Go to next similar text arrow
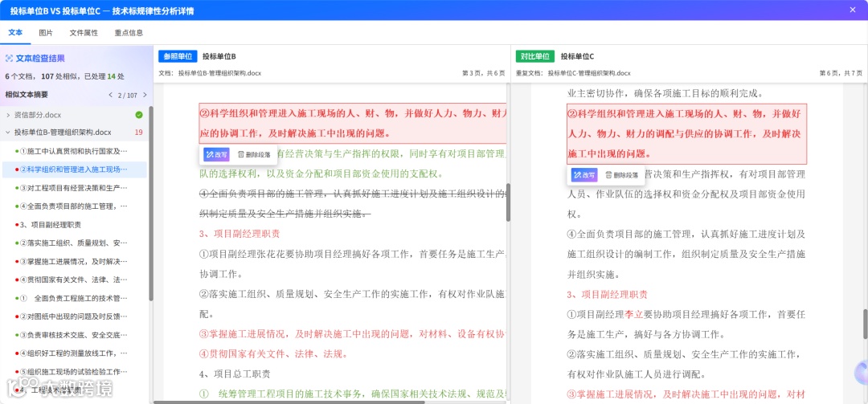 point(143,96)
